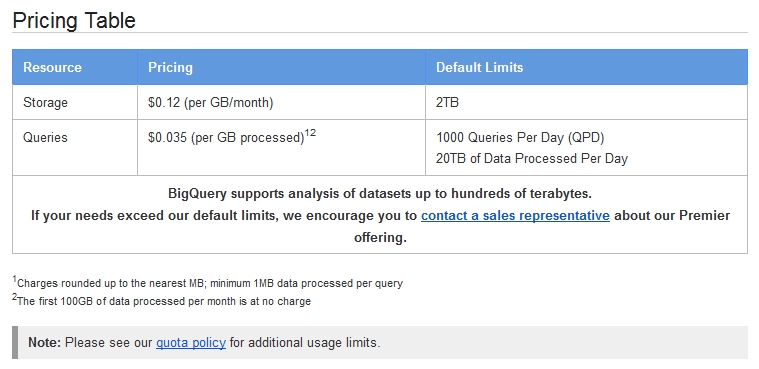The image size is (759, 369).
Task: Click the BigQuery supports analysis sentence
Action: [x=380, y=194]
